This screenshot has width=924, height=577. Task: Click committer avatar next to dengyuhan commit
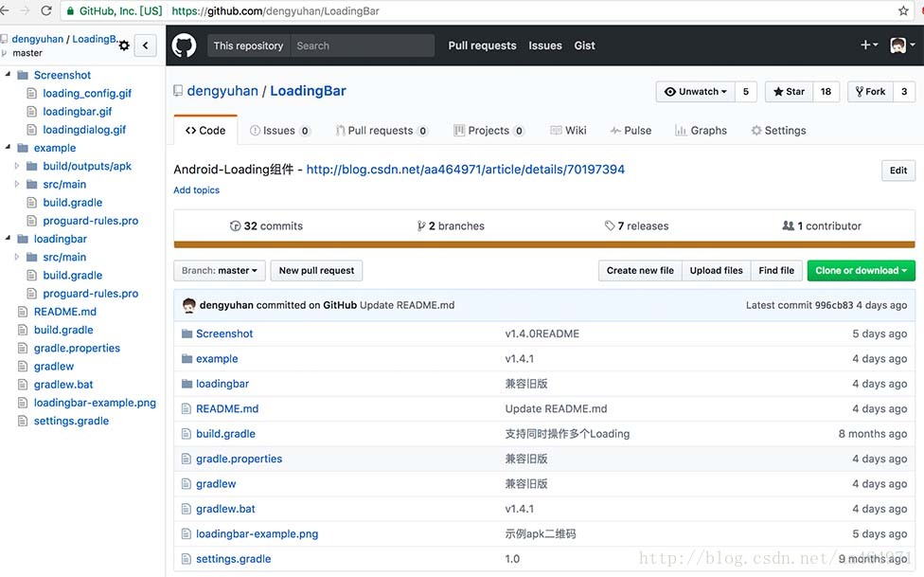188,305
